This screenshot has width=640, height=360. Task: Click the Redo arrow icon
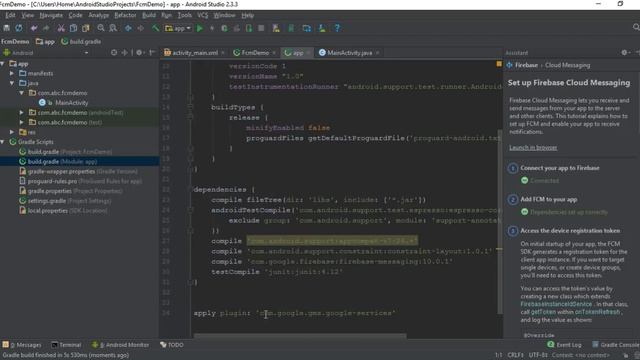pos(46,28)
